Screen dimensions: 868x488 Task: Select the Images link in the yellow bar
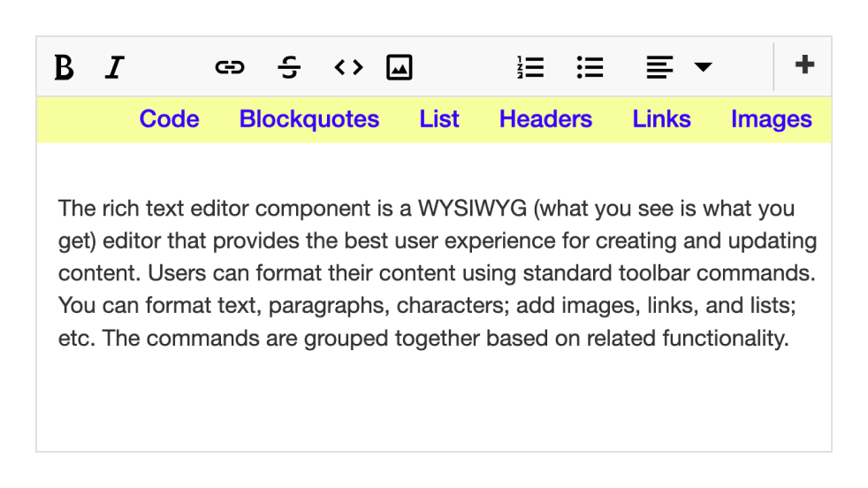point(771,119)
